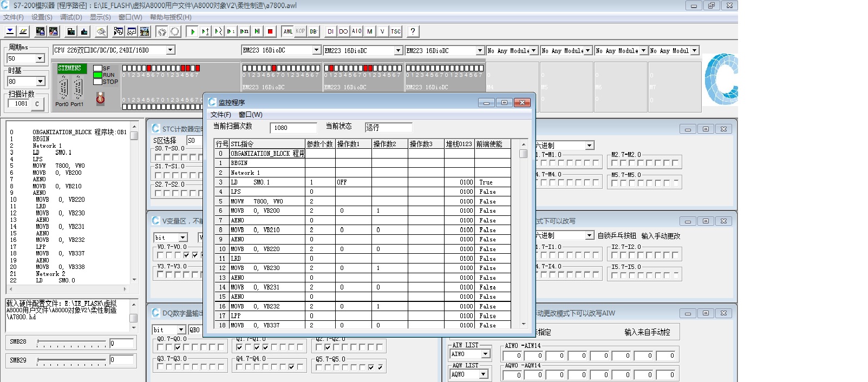Click the step-into icon right of play
Image resolution: width=868 pixels, height=382 pixels.
[205, 31]
